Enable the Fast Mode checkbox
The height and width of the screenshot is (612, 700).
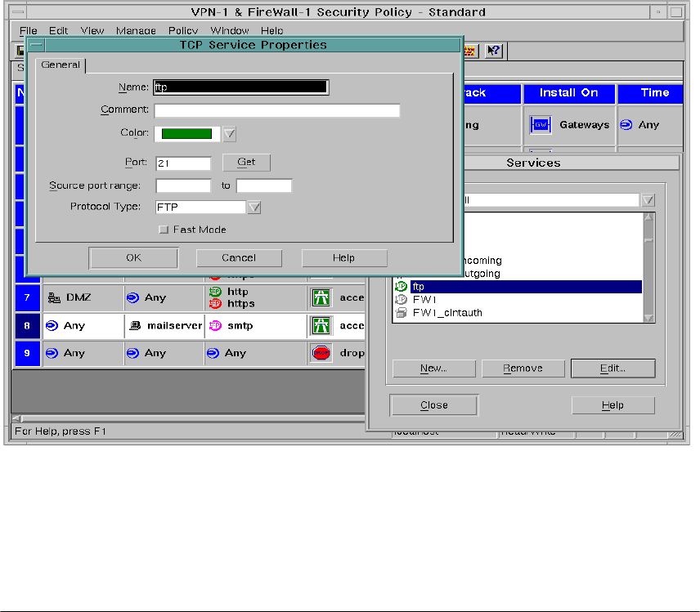pyautogui.click(x=164, y=230)
